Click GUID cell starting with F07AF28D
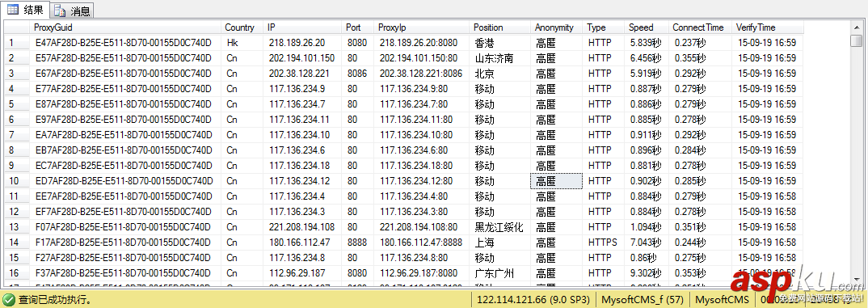The height and width of the screenshot is (308, 868). tap(124, 227)
